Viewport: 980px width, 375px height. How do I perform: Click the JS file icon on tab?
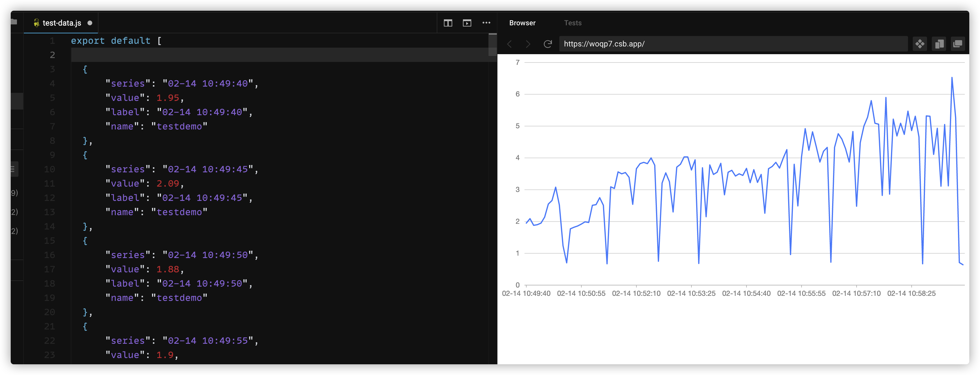click(x=37, y=23)
